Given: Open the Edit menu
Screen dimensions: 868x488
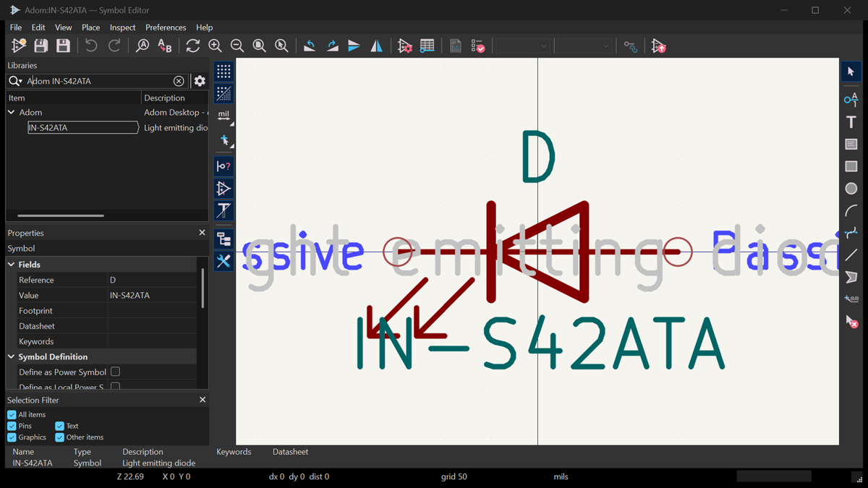Looking at the screenshot, I should pyautogui.click(x=38, y=27).
